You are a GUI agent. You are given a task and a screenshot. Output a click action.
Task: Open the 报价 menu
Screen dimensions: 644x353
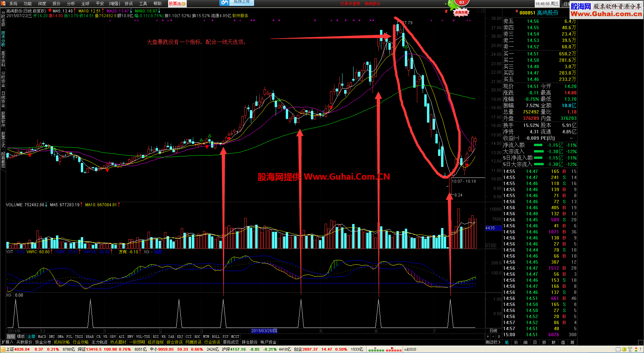tap(57, 4)
